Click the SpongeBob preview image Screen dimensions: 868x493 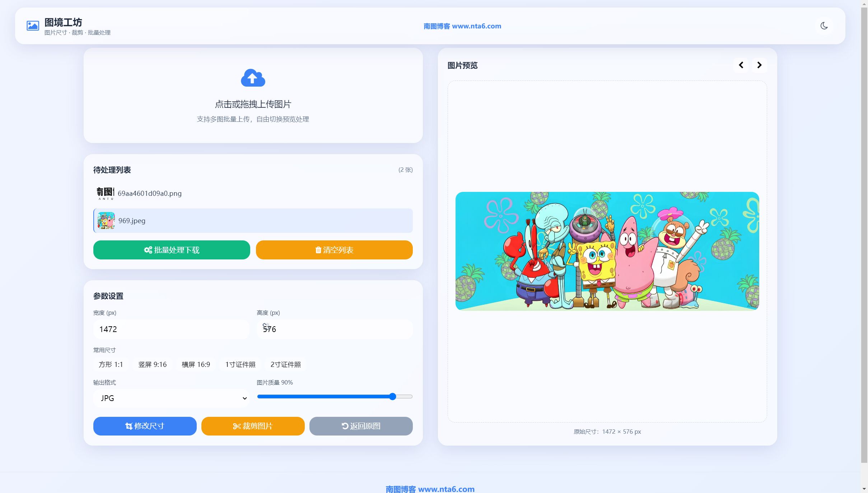click(607, 251)
